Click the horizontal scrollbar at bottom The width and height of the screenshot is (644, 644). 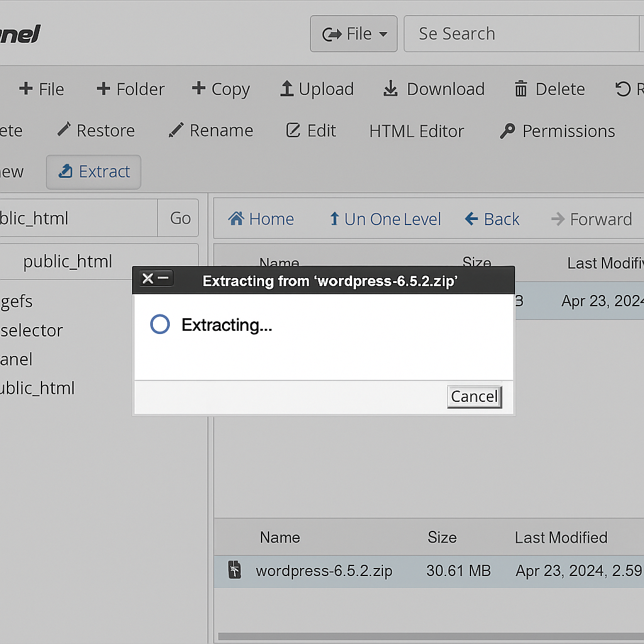click(x=431, y=636)
